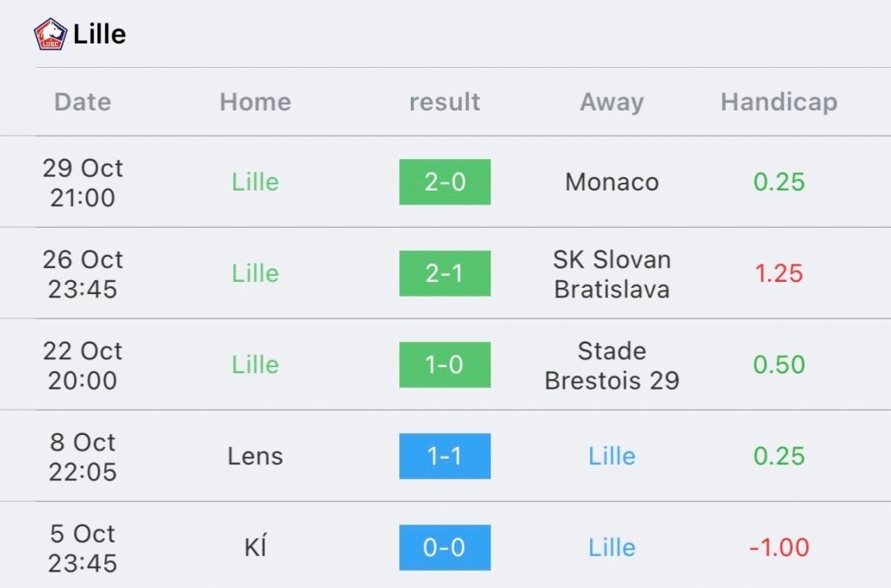Select the Date column header
This screenshot has width=891, height=588.
[x=83, y=103]
